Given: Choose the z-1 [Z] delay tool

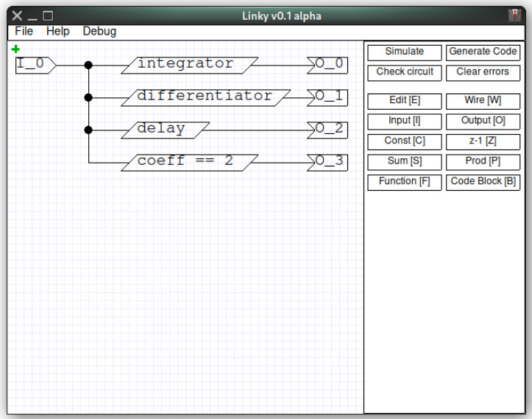Looking at the screenshot, I should click(x=483, y=142).
